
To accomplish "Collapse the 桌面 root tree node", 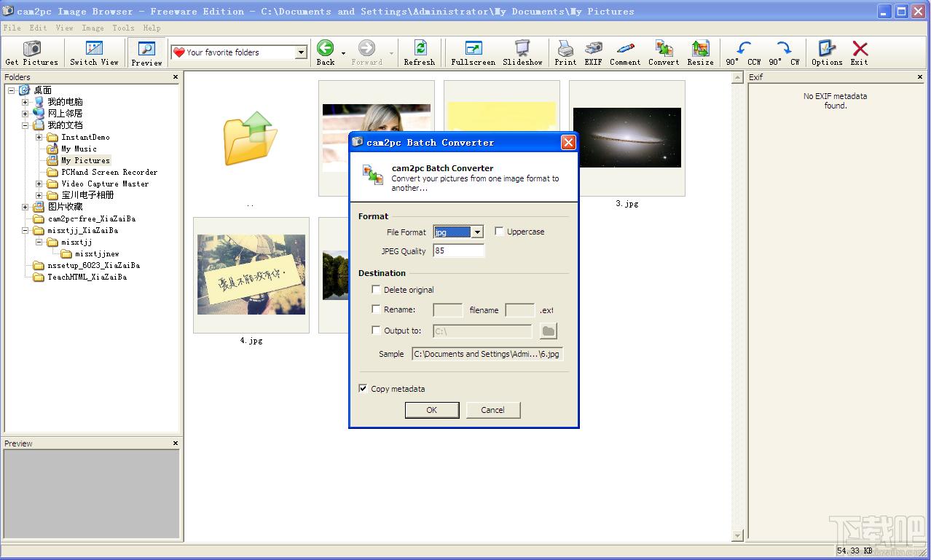I will point(12,90).
